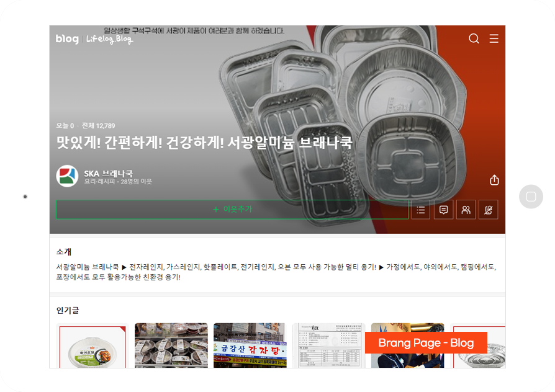The image size is (555, 392).
Task: Open the 금강산 감자탕 signboard post thumbnail
Action: (250, 345)
